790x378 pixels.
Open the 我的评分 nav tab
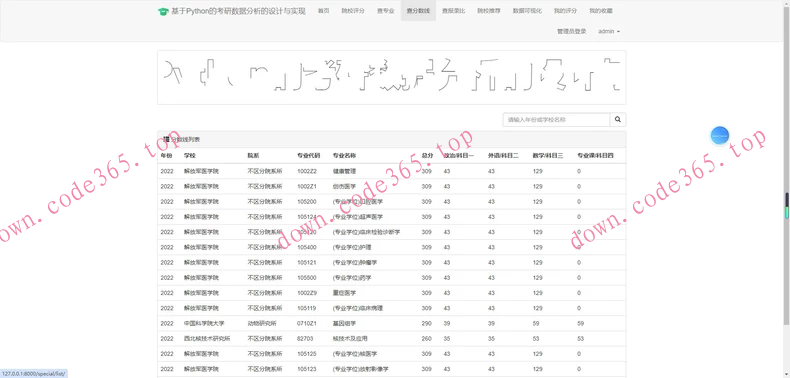pyautogui.click(x=565, y=11)
